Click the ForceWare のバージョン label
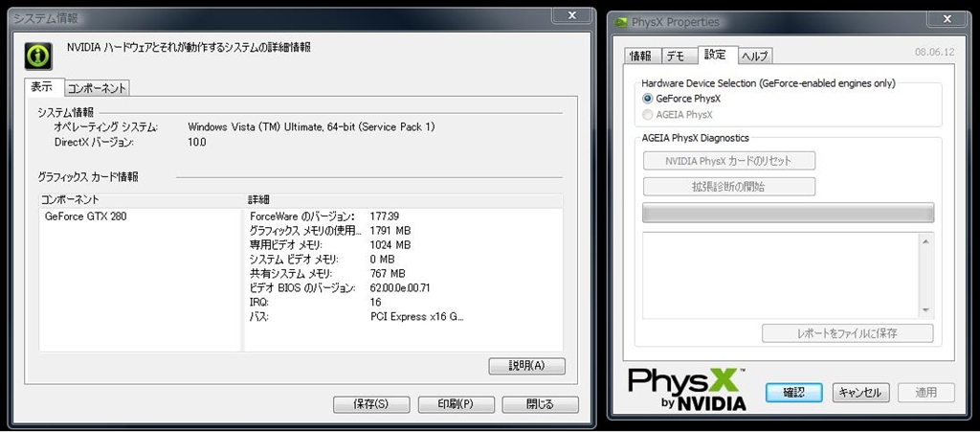This screenshot has width=980, height=432. pyautogui.click(x=302, y=216)
